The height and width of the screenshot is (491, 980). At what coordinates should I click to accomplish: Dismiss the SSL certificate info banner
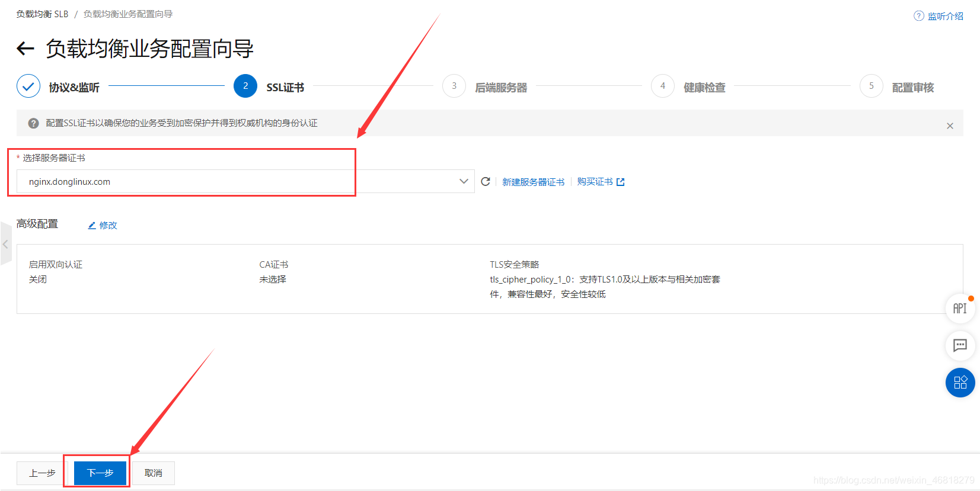point(950,126)
